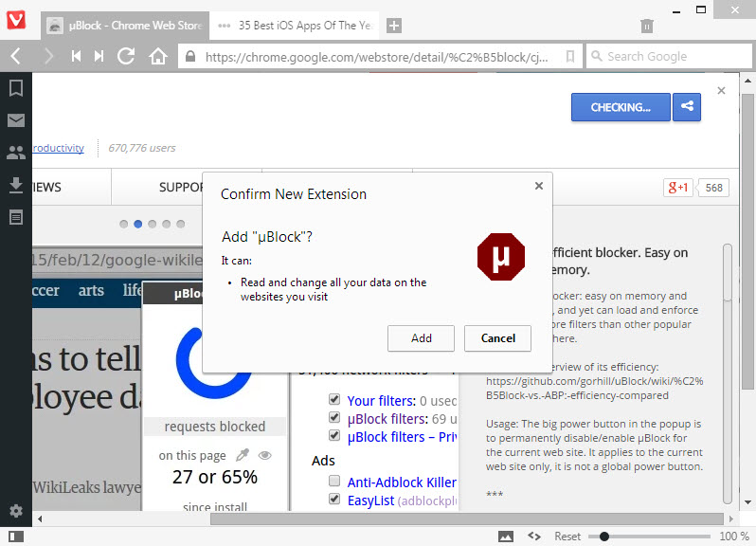756x546 pixels.
Task: Open the Downloads side panel
Action: (x=16, y=185)
